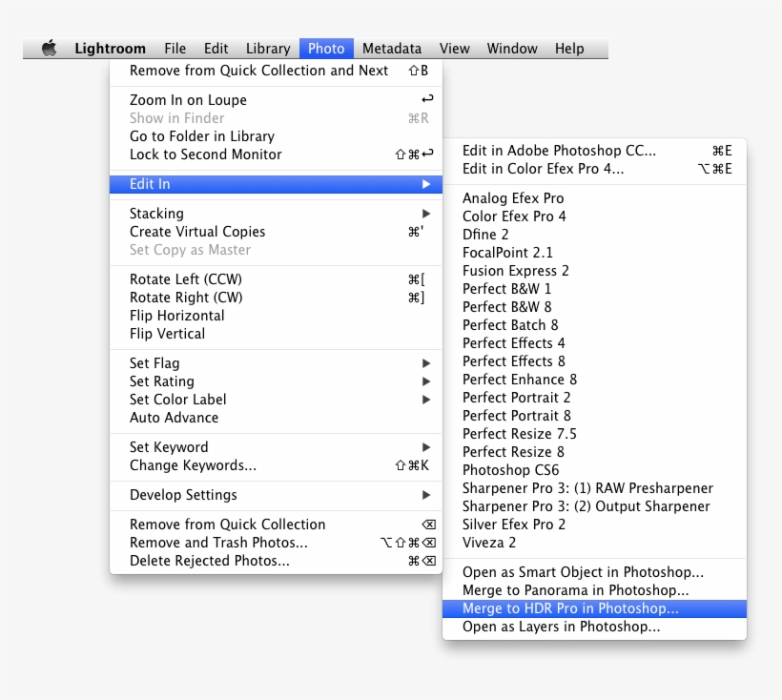
Task: Choose Merge to Panorama in Photoshop
Action: coord(594,590)
